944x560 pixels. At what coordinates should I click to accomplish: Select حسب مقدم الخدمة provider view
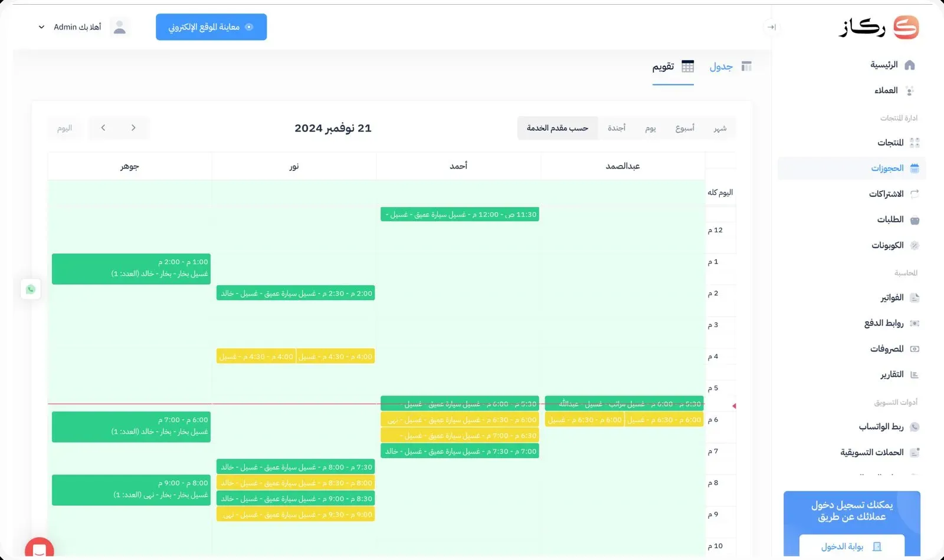[557, 128]
